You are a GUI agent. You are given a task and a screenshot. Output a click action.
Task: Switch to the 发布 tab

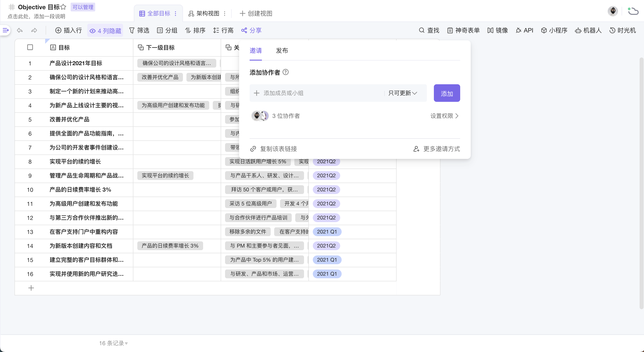tap(282, 50)
